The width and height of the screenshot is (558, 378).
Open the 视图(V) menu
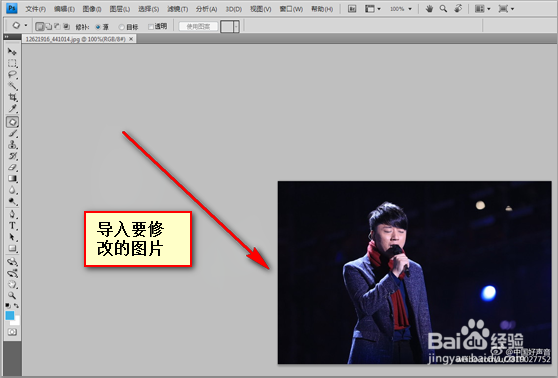pyautogui.click(x=260, y=9)
